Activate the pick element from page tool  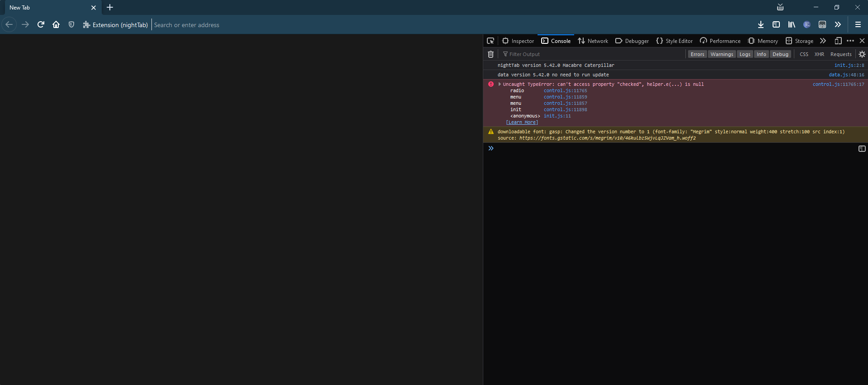[x=491, y=41]
